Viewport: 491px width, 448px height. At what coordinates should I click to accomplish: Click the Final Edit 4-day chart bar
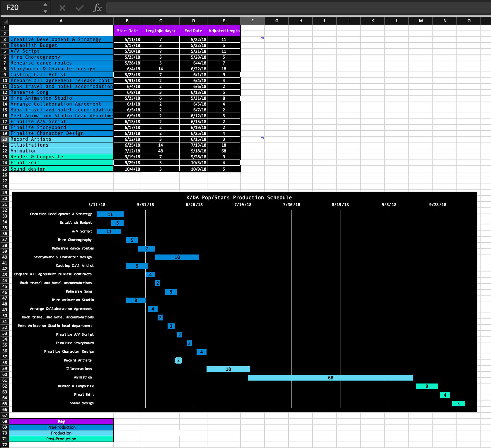coord(445,395)
